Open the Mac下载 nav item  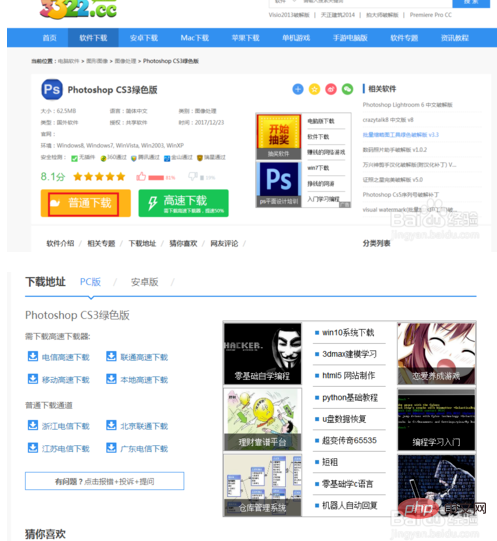[x=195, y=38]
